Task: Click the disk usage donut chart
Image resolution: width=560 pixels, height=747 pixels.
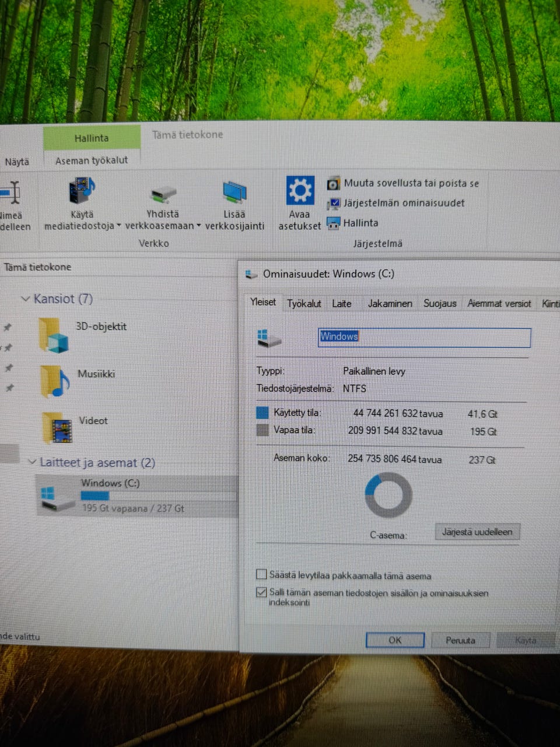Action: tap(388, 495)
